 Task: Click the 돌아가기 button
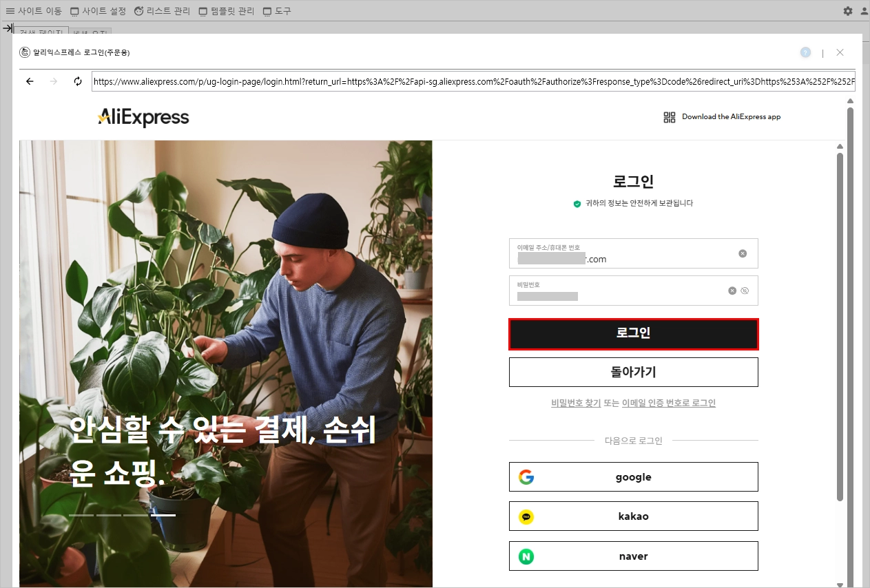(634, 372)
